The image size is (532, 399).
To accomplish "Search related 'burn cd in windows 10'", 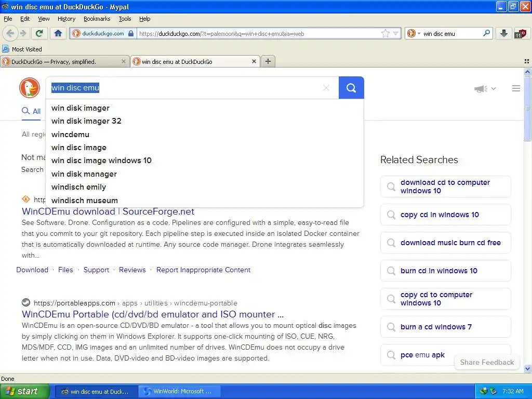I will click(x=445, y=271).
